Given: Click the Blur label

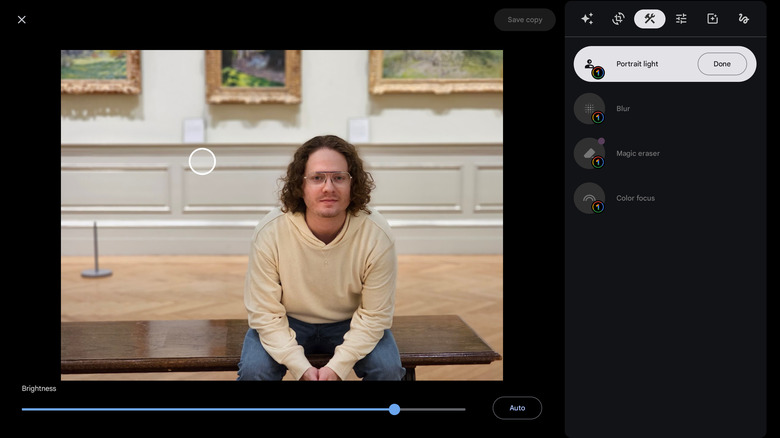Looking at the screenshot, I should (x=623, y=109).
